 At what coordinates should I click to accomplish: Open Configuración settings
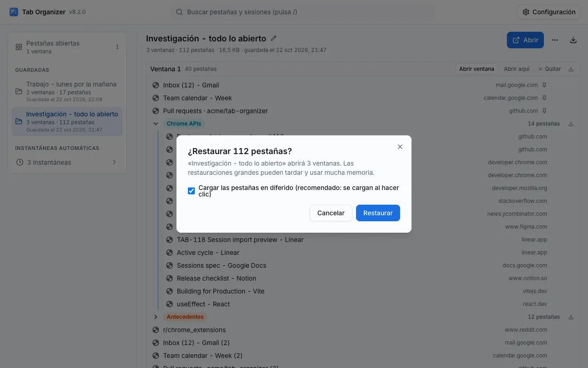pos(549,12)
